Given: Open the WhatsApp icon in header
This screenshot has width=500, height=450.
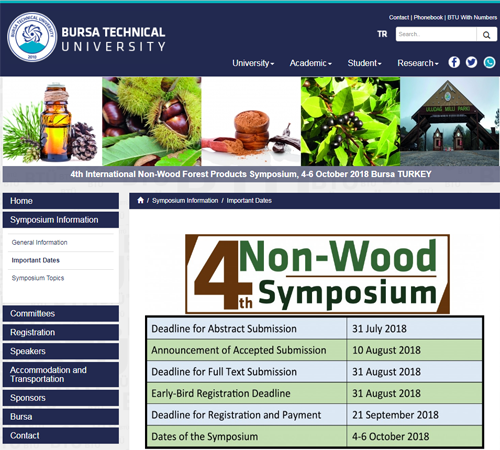Looking at the screenshot, I should pyautogui.click(x=489, y=62).
